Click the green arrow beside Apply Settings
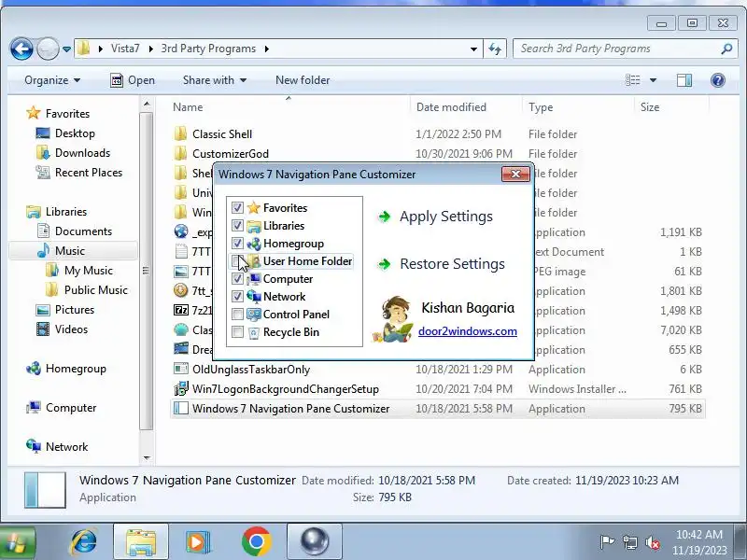Image resolution: width=747 pixels, height=560 pixels. [384, 217]
